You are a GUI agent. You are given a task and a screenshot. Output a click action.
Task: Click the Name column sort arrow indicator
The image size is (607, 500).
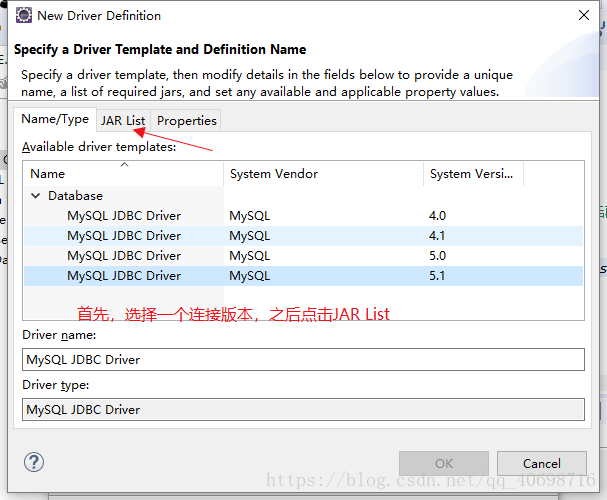click(124, 164)
